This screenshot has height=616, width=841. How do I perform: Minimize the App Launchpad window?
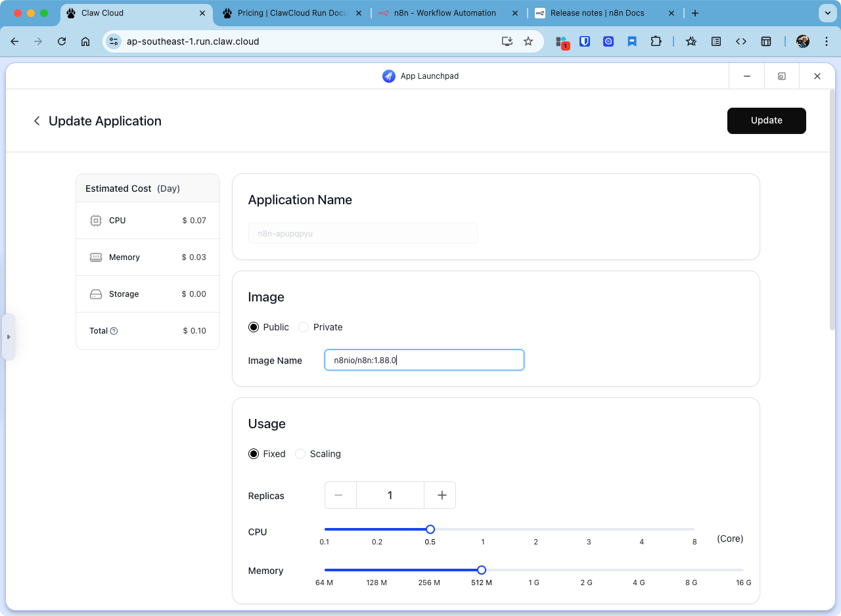(x=747, y=76)
